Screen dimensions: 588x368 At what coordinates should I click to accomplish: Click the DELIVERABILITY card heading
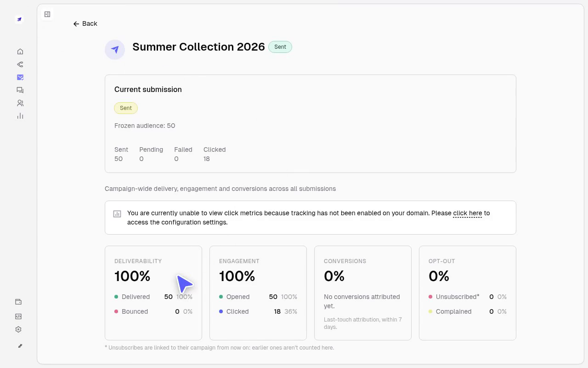(x=138, y=261)
